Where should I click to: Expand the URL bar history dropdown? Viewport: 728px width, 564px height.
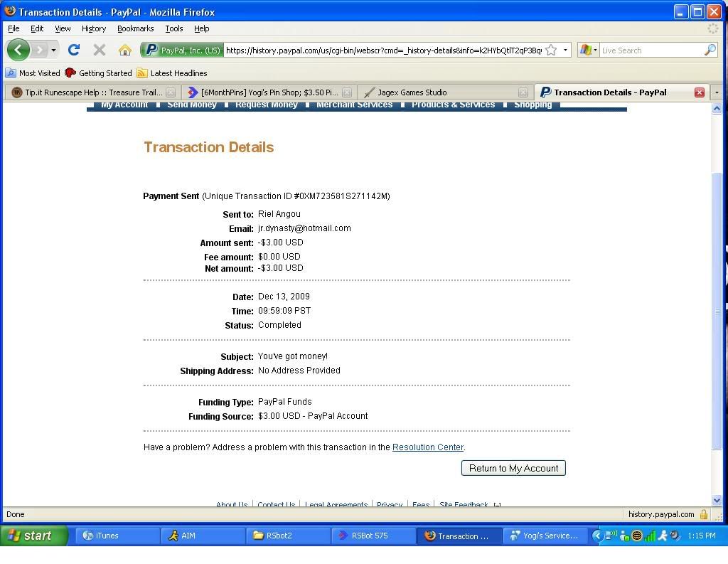[565, 50]
